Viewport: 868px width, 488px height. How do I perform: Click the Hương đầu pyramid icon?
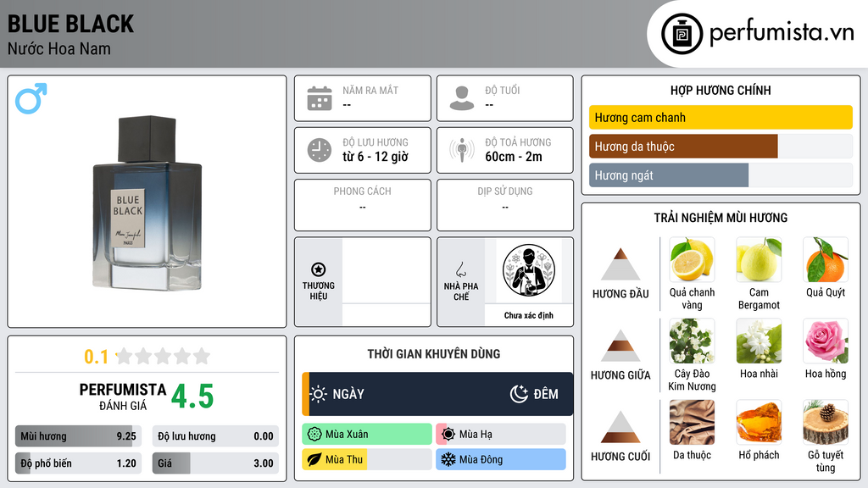click(620, 264)
